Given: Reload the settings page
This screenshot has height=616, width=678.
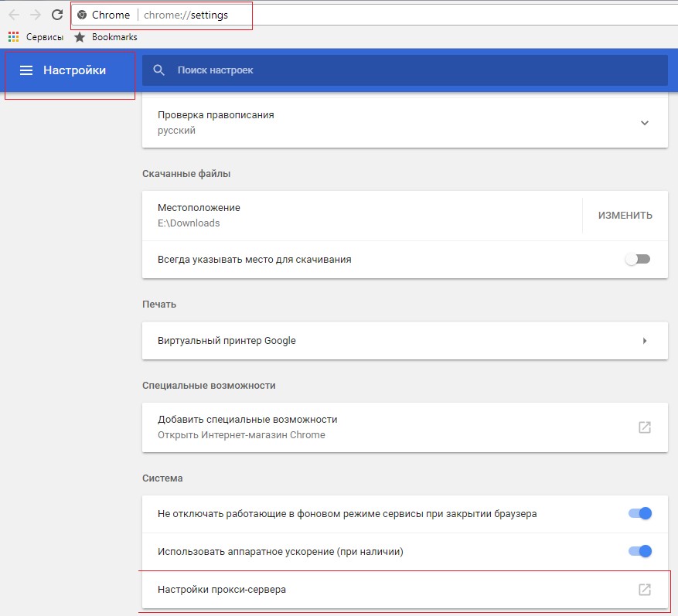Looking at the screenshot, I should click(x=56, y=15).
